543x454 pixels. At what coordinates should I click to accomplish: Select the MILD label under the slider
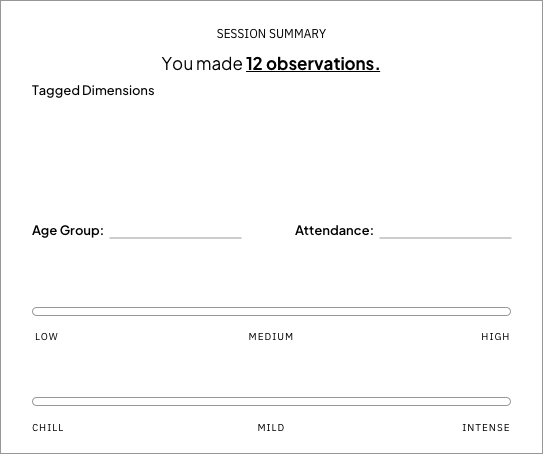coord(271,428)
